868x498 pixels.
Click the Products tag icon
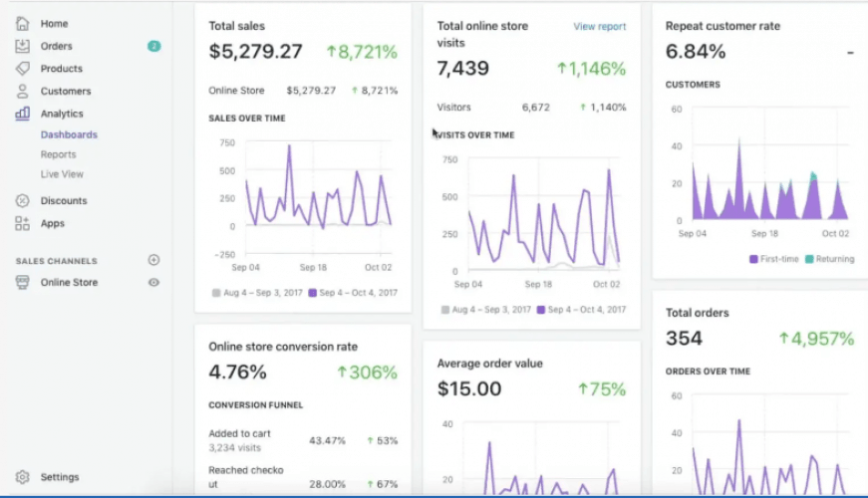[x=22, y=69]
